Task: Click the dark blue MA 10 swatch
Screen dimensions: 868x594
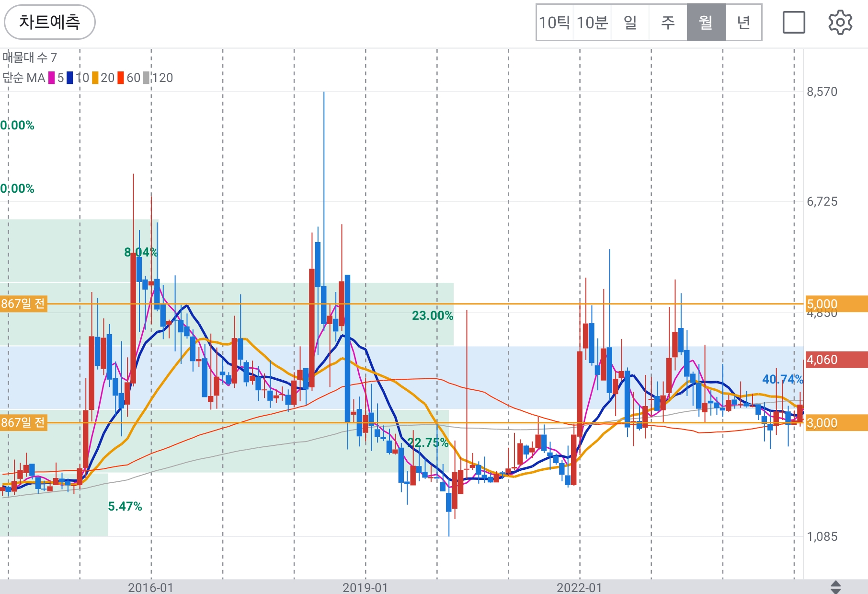Action: [x=70, y=78]
